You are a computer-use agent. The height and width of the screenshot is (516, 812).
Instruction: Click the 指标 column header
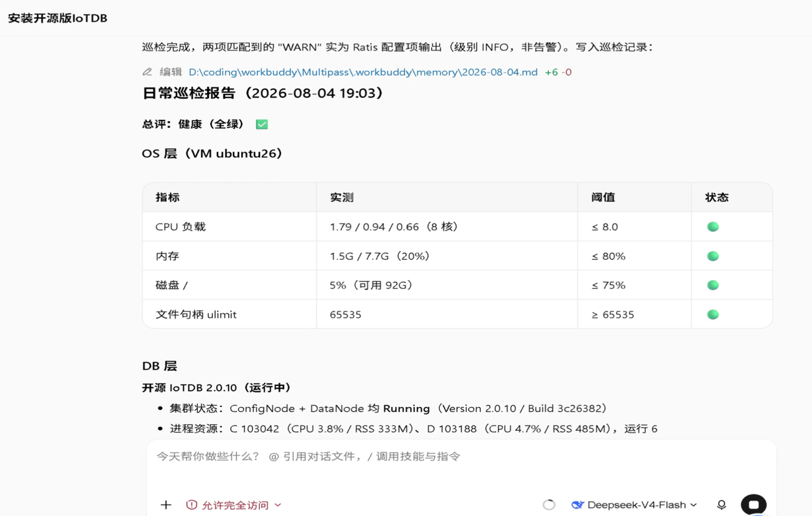point(167,197)
